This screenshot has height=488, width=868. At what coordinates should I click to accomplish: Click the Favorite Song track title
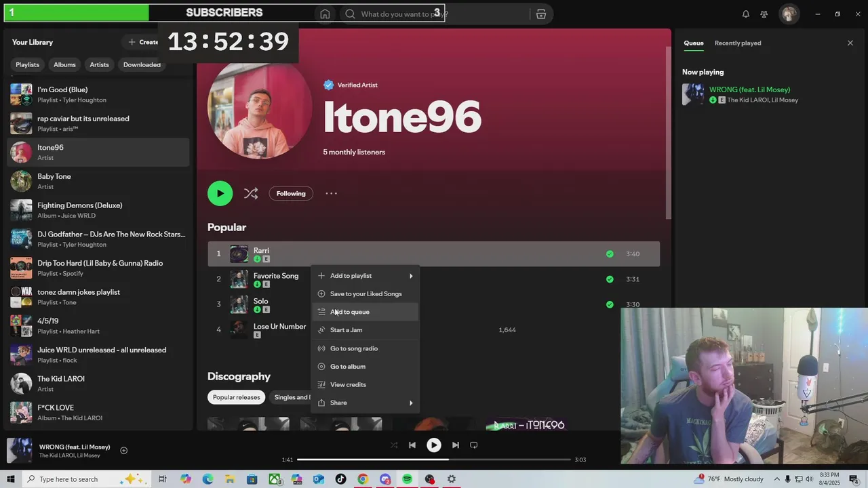(x=276, y=276)
